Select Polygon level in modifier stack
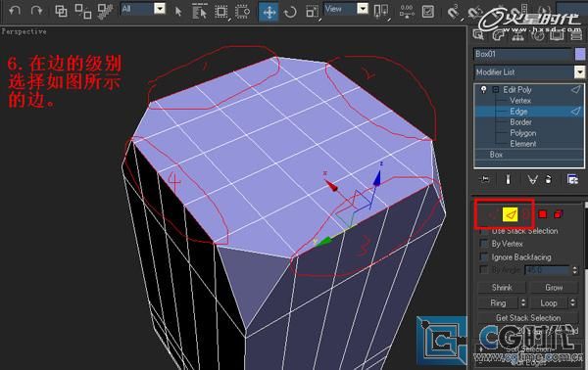 click(x=522, y=133)
